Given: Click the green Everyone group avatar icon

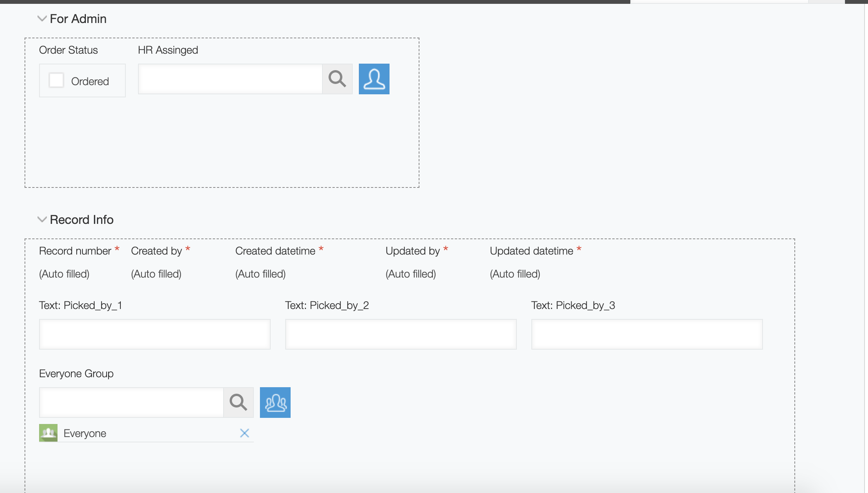Looking at the screenshot, I should 48,433.
